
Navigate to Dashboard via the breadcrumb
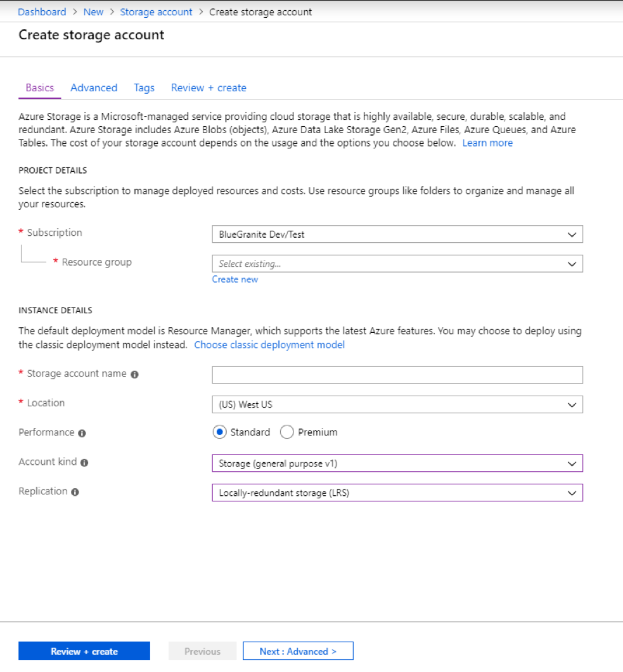[42, 11]
